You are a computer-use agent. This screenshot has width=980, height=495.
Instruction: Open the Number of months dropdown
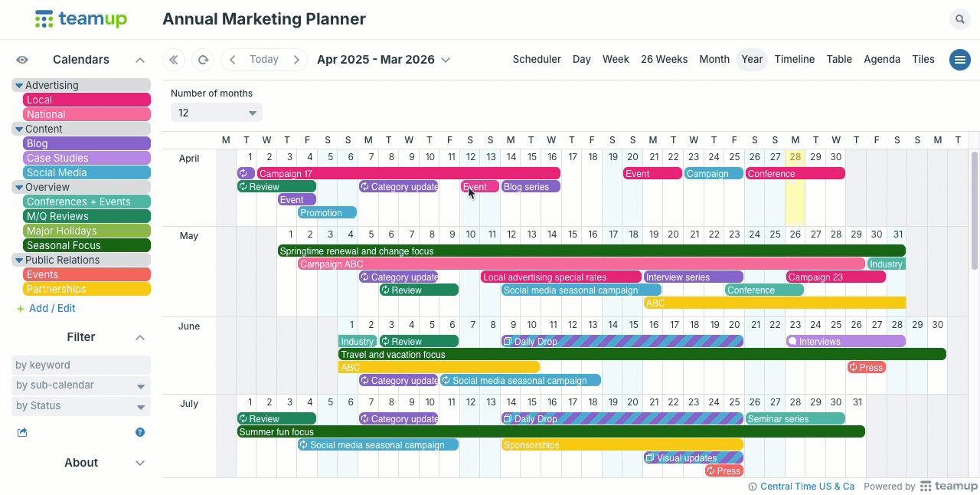pyautogui.click(x=216, y=113)
